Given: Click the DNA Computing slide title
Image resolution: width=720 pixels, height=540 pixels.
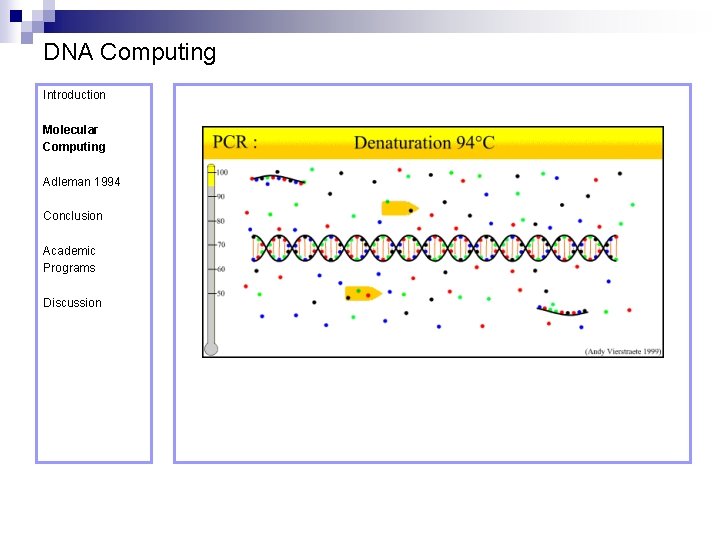Looking at the screenshot, I should [x=129, y=52].
